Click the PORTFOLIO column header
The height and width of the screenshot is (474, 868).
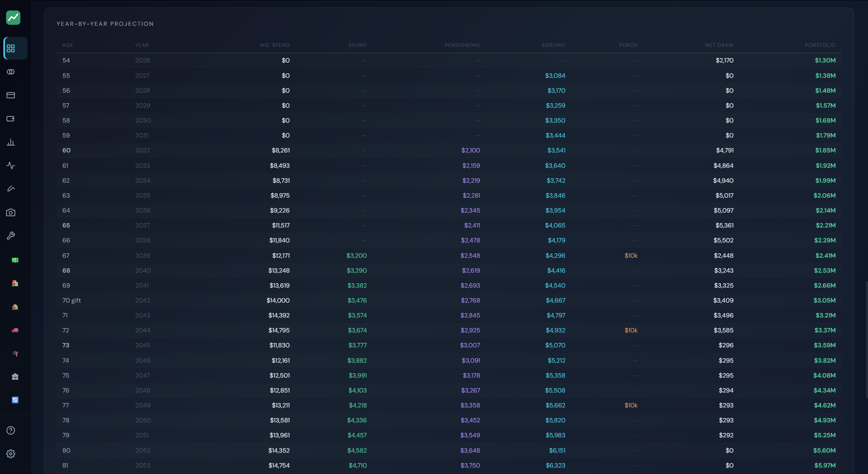pyautogui.click(x=820, y=45)
